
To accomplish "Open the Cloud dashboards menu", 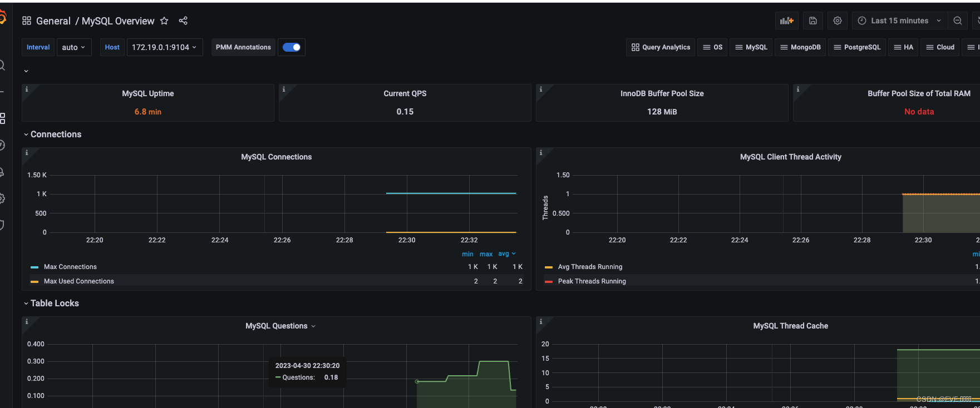I will 940,47.
